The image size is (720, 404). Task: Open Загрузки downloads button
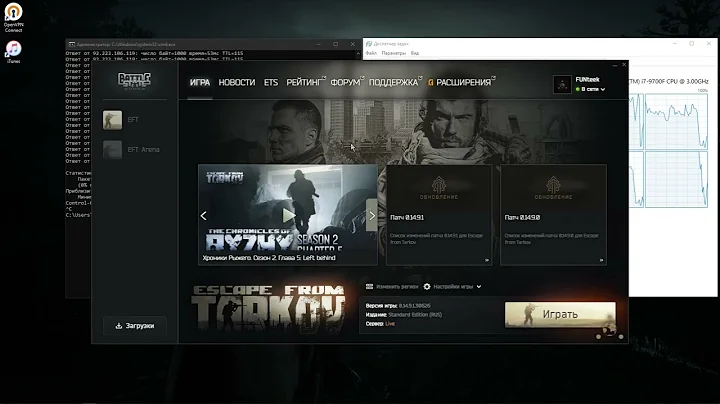(135, 326)
